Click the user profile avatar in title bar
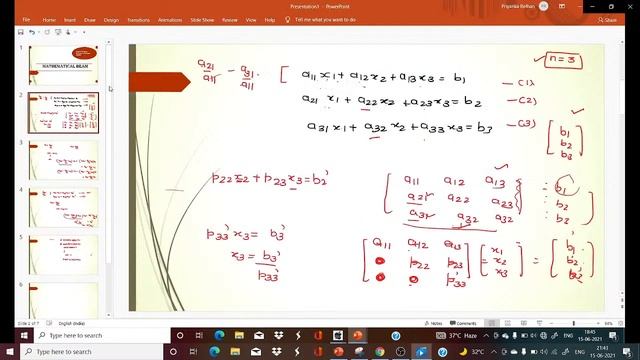640x360 pixels. tap(543, 6)
